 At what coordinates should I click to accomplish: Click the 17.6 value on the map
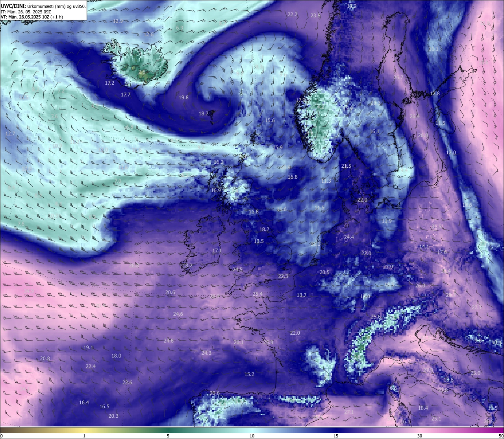click(x=442, y=252)
